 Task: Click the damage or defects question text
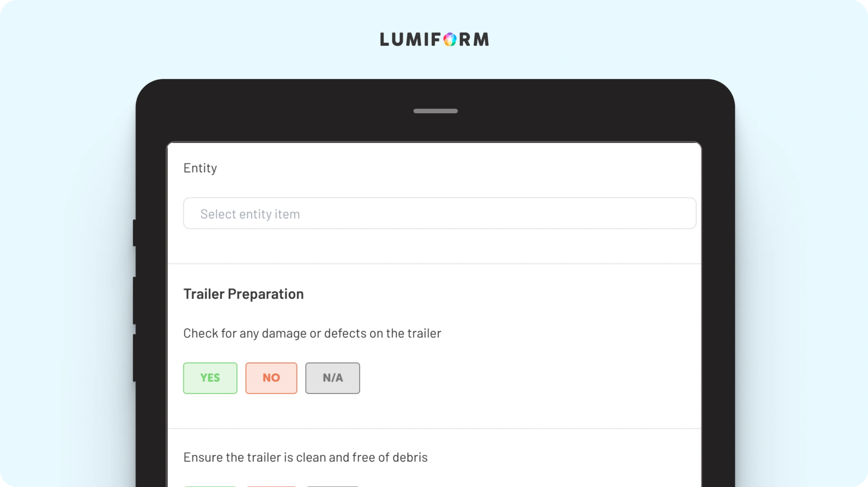[312, 333]
